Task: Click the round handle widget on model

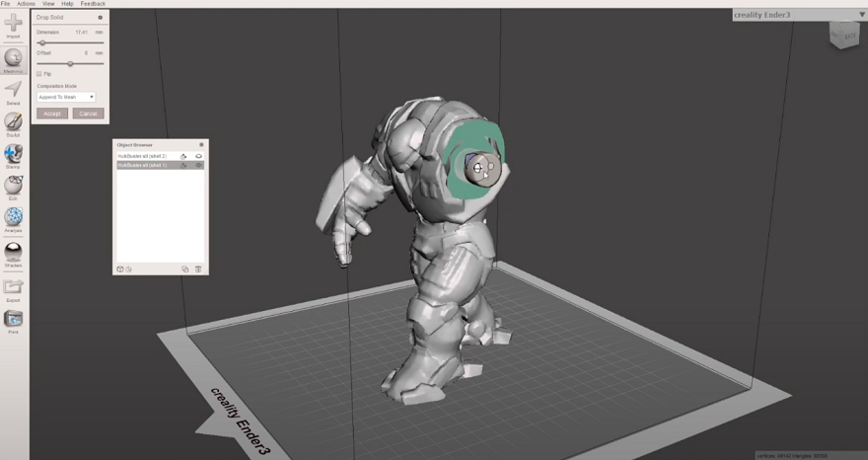Action: tap(477, 168)
